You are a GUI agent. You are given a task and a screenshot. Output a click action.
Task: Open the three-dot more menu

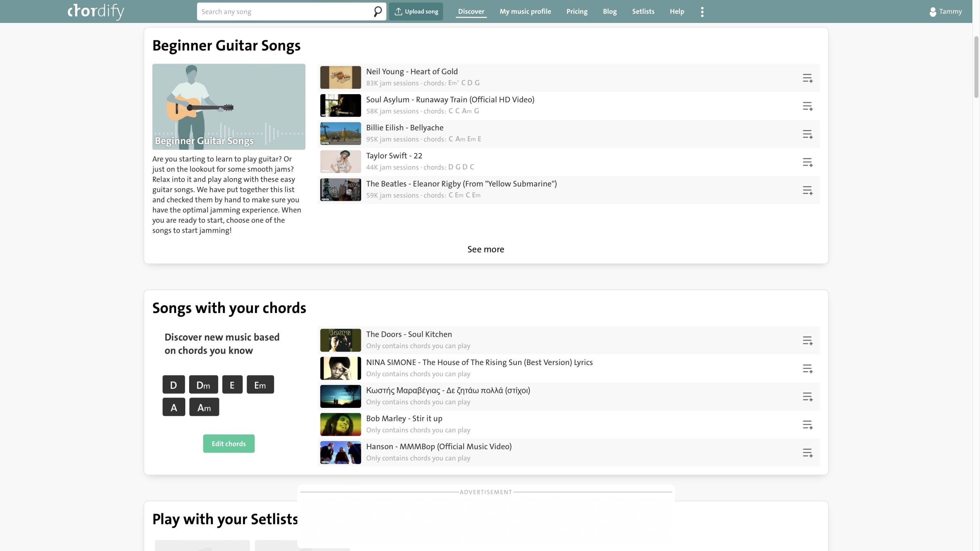click(x=702, y=12)
